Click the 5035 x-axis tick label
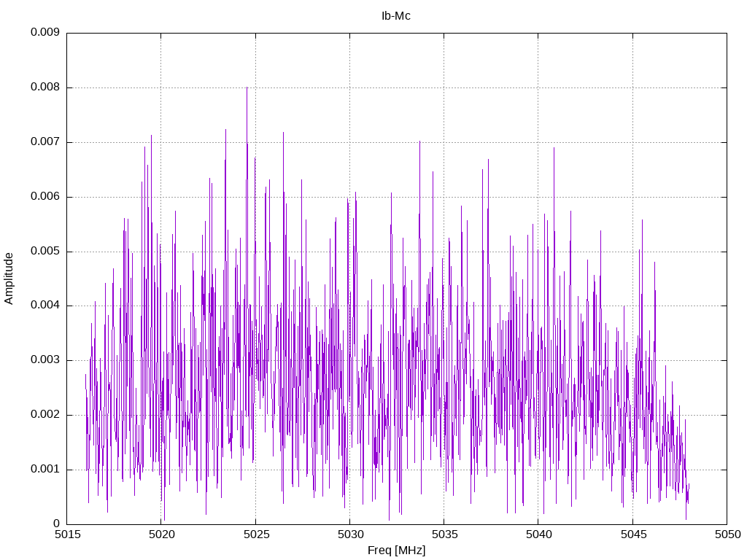 click(444, 534)
